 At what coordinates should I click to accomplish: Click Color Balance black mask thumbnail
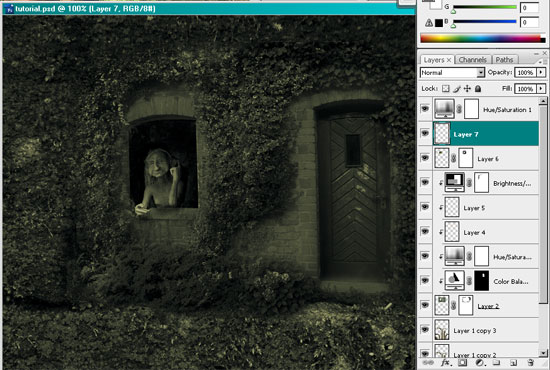tap(482, 281)
